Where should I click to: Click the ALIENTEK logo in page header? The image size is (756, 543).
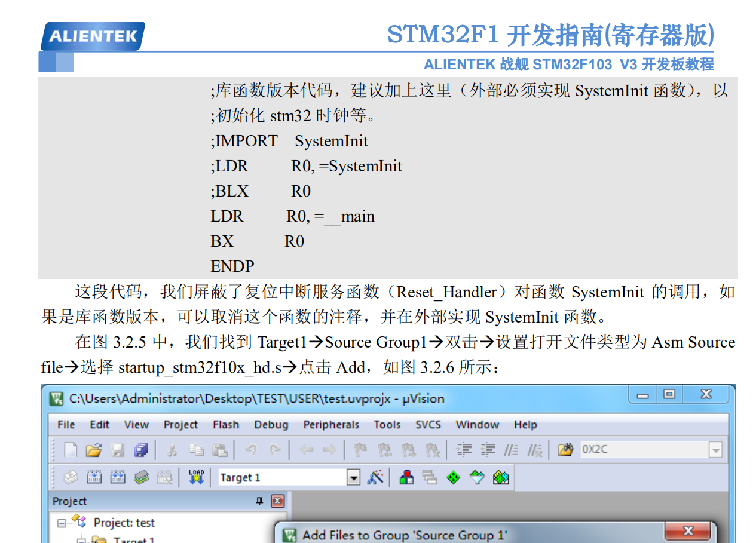point(93,36)
